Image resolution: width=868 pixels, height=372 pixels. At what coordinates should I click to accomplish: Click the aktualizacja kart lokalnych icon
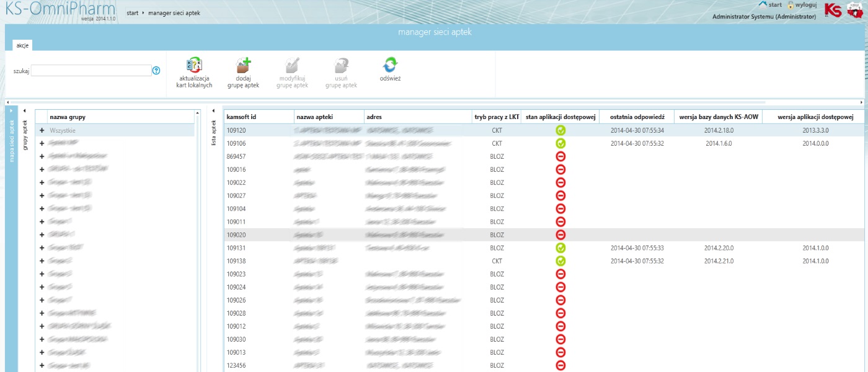195,65
